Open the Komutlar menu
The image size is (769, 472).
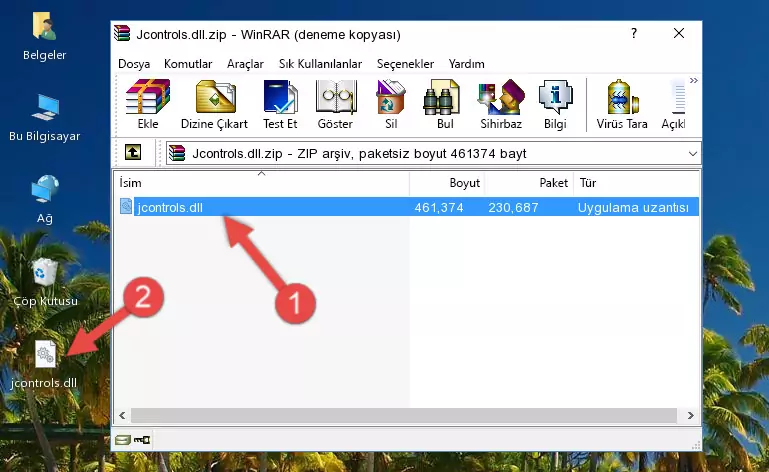point(188,64)
